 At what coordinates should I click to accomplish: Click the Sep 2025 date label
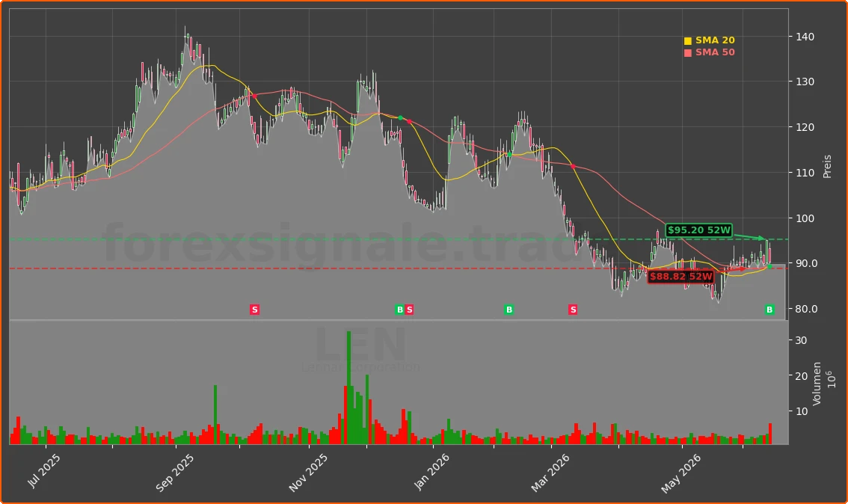174,473
